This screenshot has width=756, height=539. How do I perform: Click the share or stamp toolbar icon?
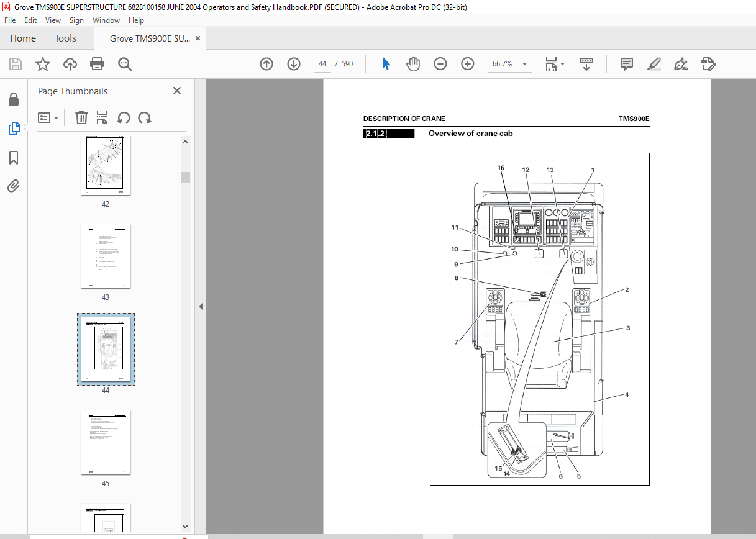pyautogui.click(x=709, y=64)
